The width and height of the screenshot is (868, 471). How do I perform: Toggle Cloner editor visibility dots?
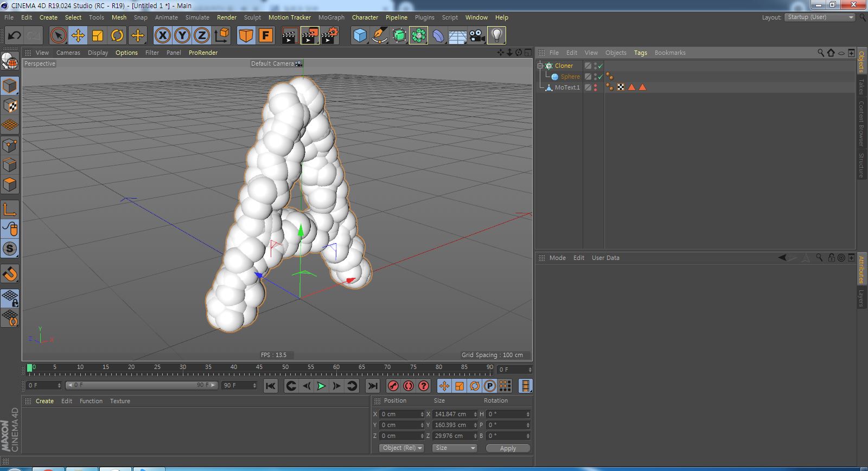[596, 66]
